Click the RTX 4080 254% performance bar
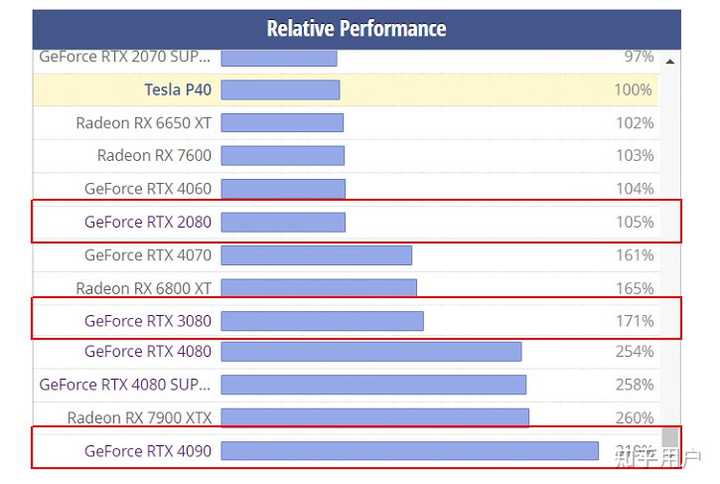Screen dimensions: 720x484 point(371,352)
